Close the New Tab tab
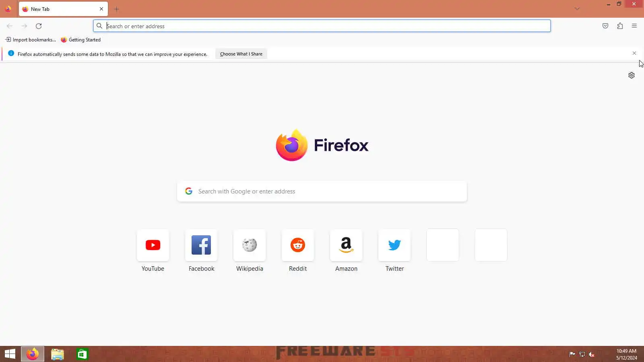This screenshot has width=644, height=362. click(x=101, y=9)
